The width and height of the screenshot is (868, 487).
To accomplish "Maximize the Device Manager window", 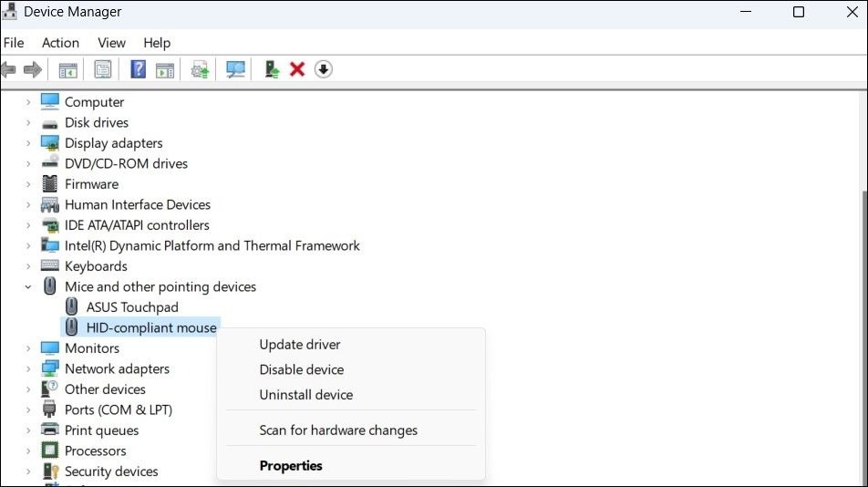I will [x=799, y=12].
